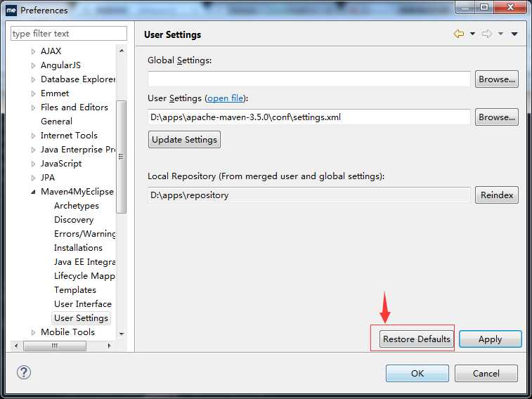This screenshot has height=399, width=532.
Task: Click Restore Defaults button
Action: click(x=417, y=339)
